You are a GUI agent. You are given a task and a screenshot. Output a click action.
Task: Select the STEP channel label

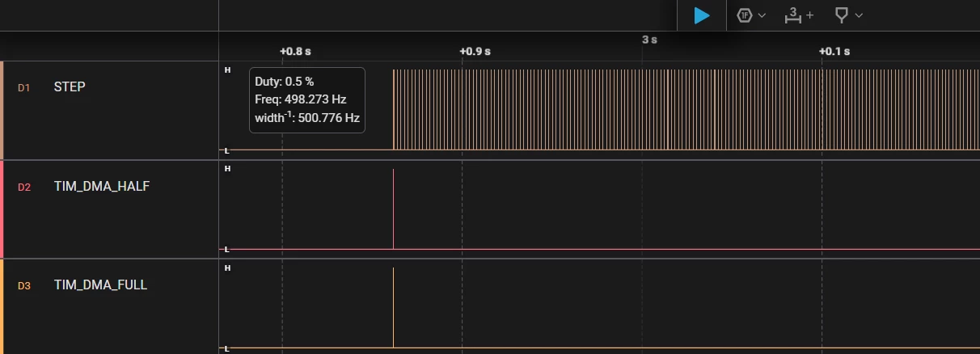(x=70, y=86)
